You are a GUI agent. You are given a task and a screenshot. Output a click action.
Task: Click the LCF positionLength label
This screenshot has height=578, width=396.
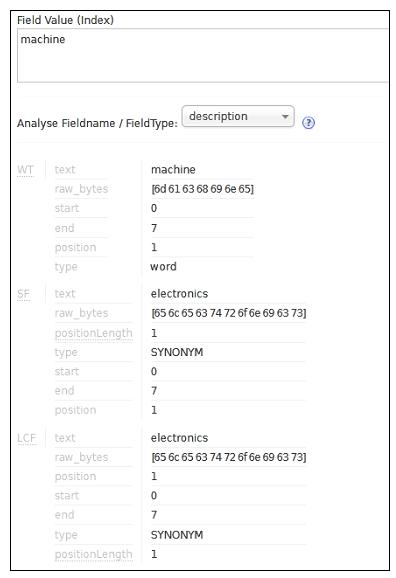[x=93, y=554]
